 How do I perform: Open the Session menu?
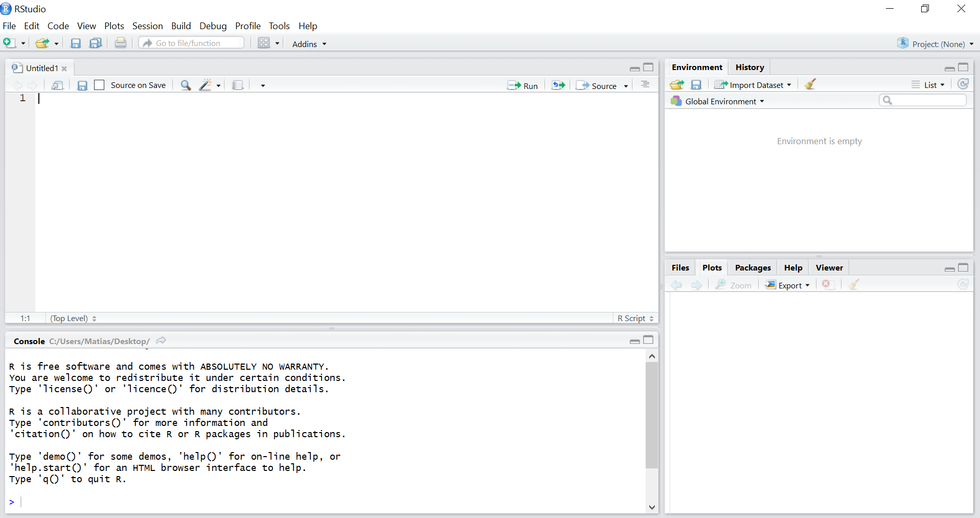(147, 26)
